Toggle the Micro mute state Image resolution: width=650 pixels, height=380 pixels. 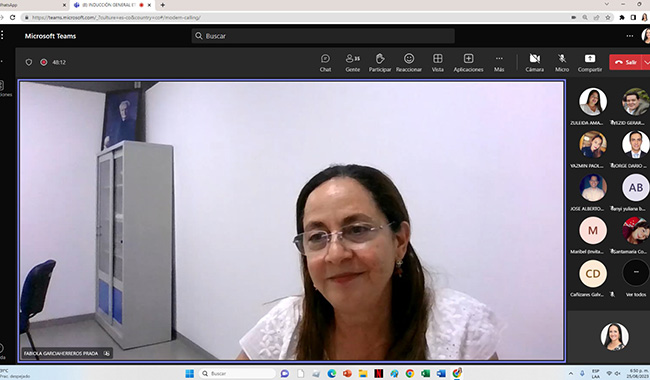coord(562,63)
